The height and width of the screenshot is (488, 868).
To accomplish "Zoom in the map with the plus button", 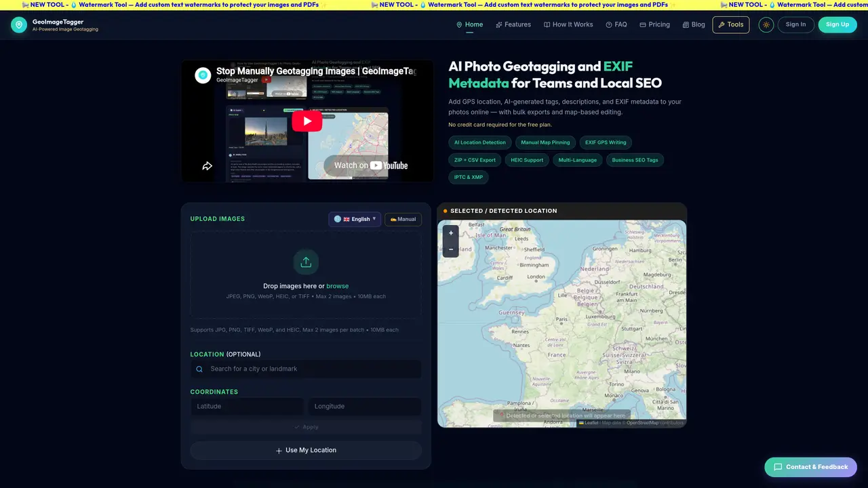I will click(x=451, y=232).
